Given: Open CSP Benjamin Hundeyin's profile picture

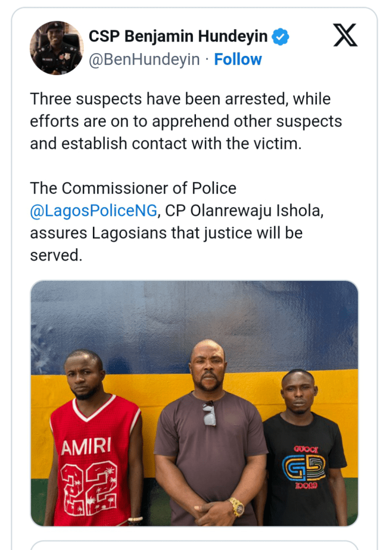Looking at the screenshot, I should click(56, 48).
